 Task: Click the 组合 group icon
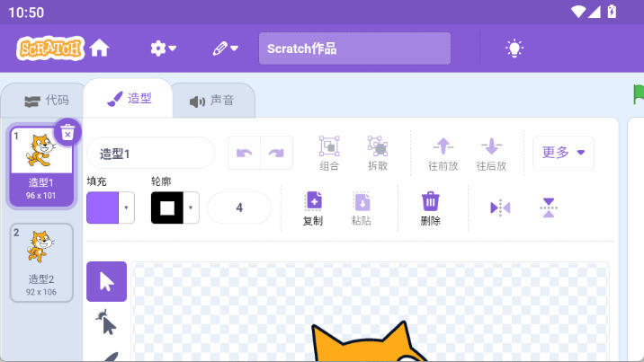click(x=329, y=153)
